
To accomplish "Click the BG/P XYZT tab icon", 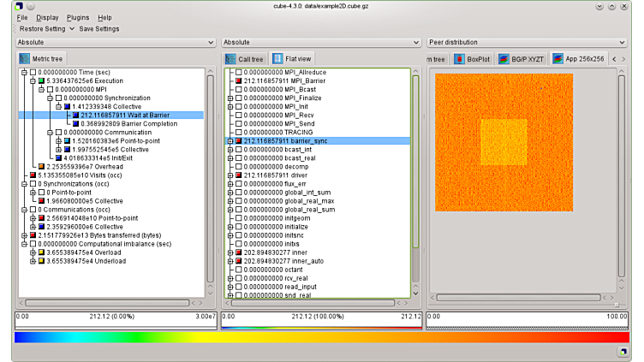I will 504,59.
